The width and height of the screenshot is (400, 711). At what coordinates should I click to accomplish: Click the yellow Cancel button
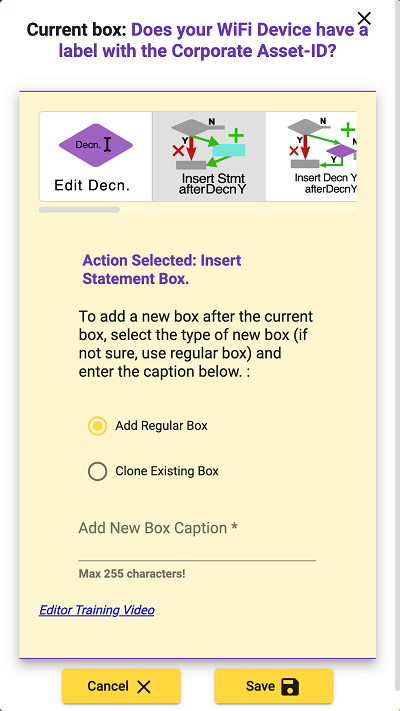point(121,686)
